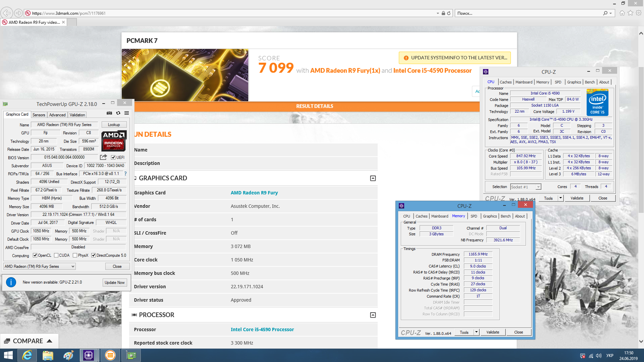644x362 pixels.
Task: Click the GPU-Z info icon in update notice
Action: (x=11, y=282)
